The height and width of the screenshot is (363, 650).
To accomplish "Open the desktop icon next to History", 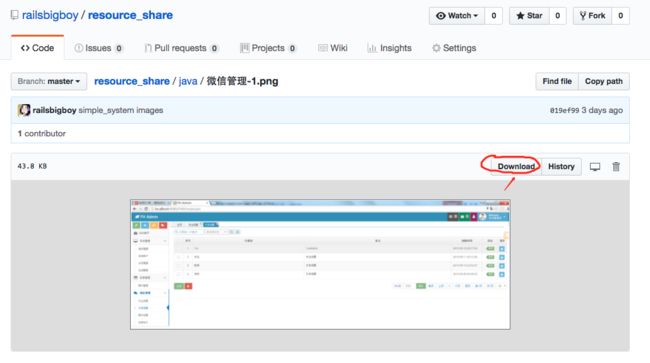I will point(595,167).
